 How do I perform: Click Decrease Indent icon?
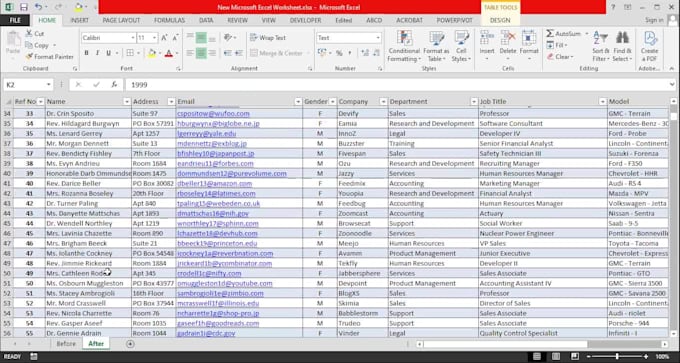(228, 53)
